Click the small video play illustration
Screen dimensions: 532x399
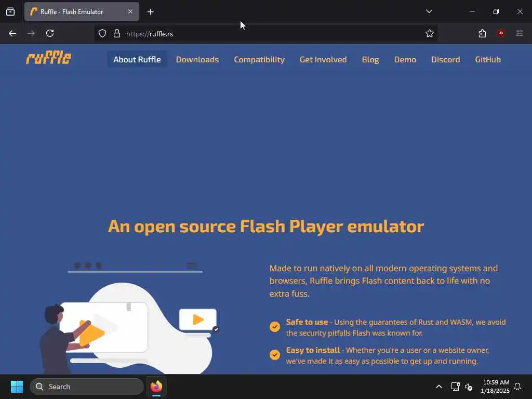pos(198,320)
